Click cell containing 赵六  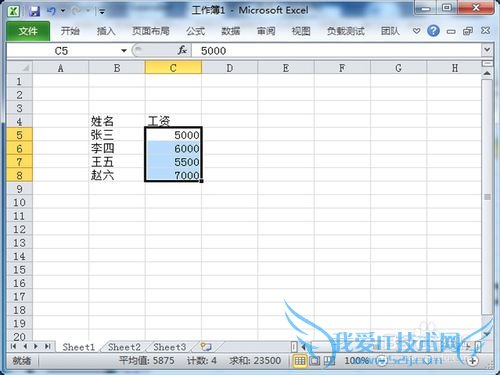pos(117,175)
